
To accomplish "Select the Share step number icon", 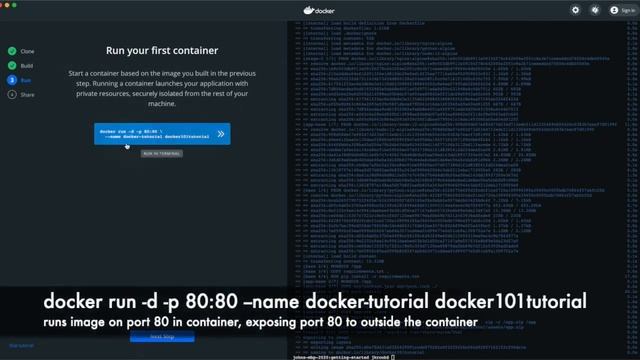I will point(12,95).
